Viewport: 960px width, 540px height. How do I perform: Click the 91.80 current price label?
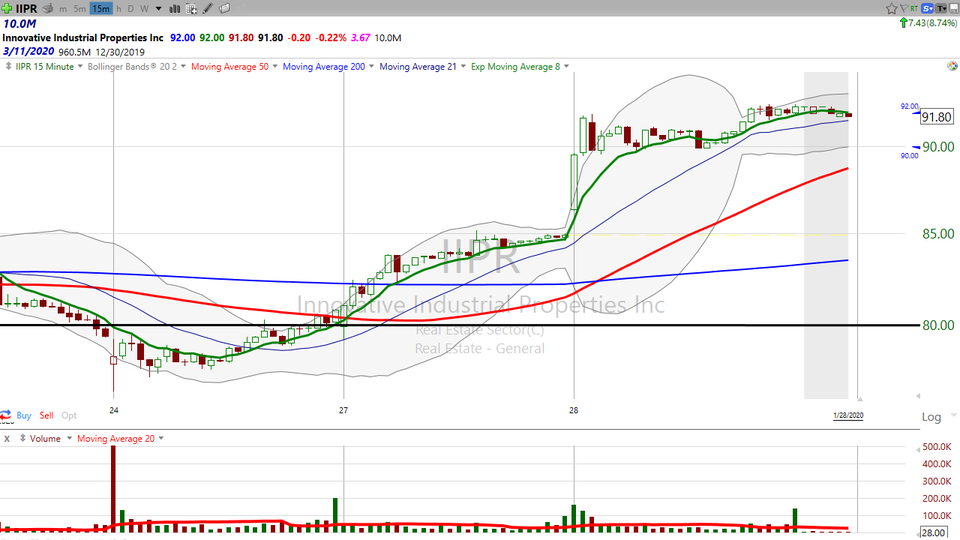pyautogui.click(x=937, y=117)
